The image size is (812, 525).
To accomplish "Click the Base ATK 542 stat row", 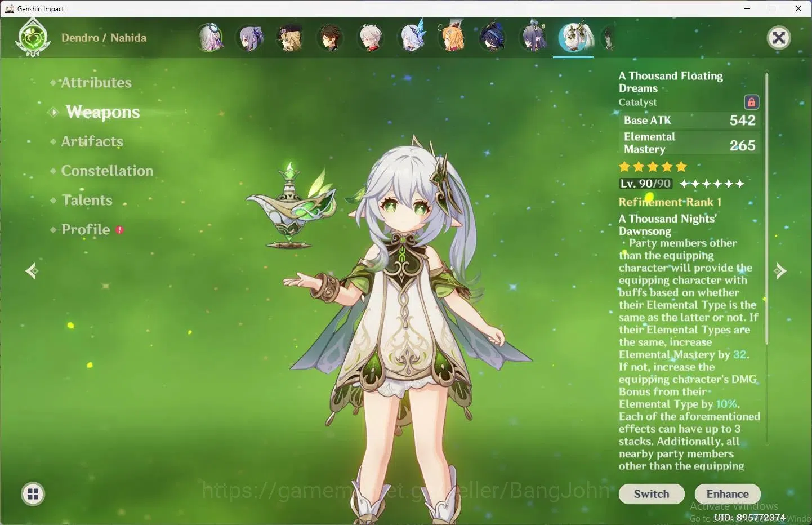I will coord(689,120).
